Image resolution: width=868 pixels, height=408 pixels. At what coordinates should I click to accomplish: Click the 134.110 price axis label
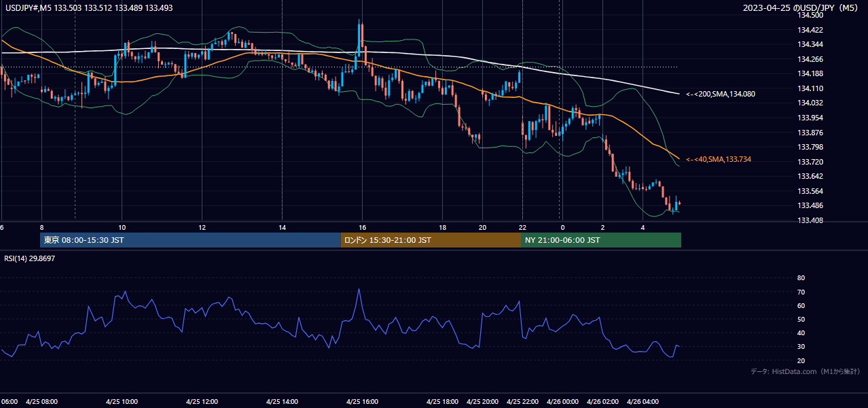[810, 88]
